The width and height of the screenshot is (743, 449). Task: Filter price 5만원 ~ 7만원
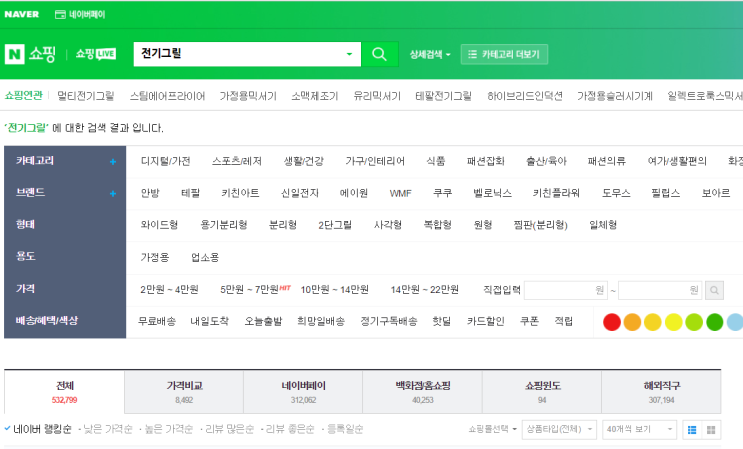(249, 289)
